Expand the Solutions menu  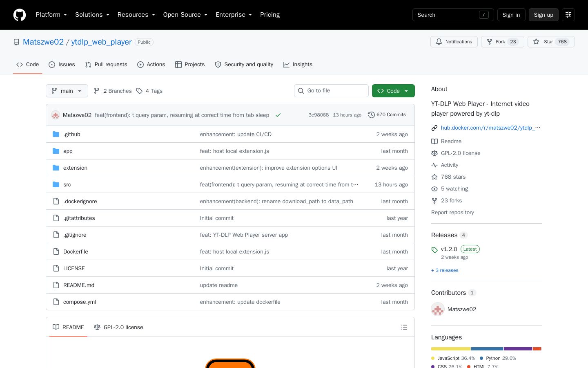click(x=92, y=15)
